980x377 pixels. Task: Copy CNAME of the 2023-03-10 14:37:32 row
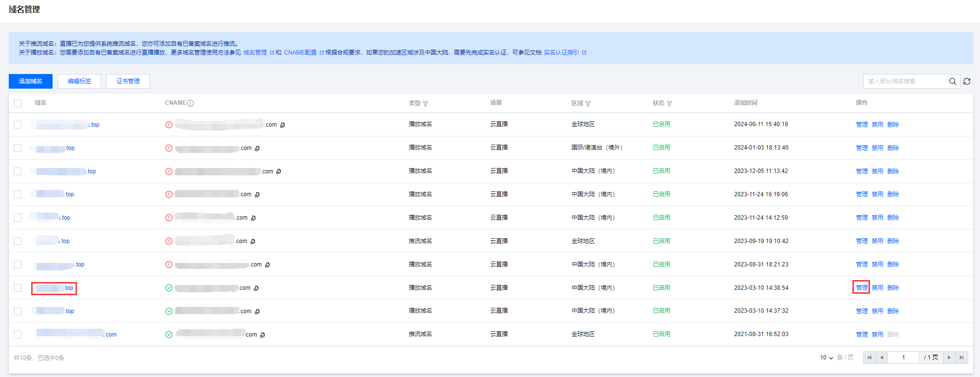tap(257, 312)
